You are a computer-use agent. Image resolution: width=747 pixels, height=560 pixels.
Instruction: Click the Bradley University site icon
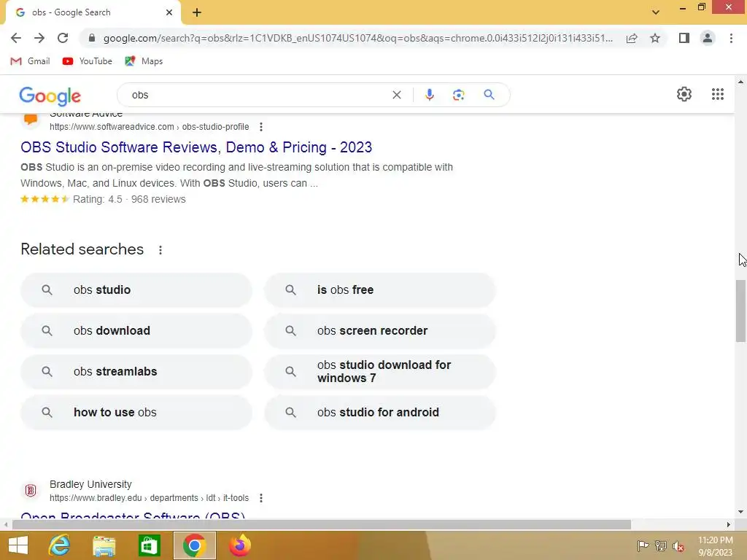pyautogui.click(x=31, y=491)
